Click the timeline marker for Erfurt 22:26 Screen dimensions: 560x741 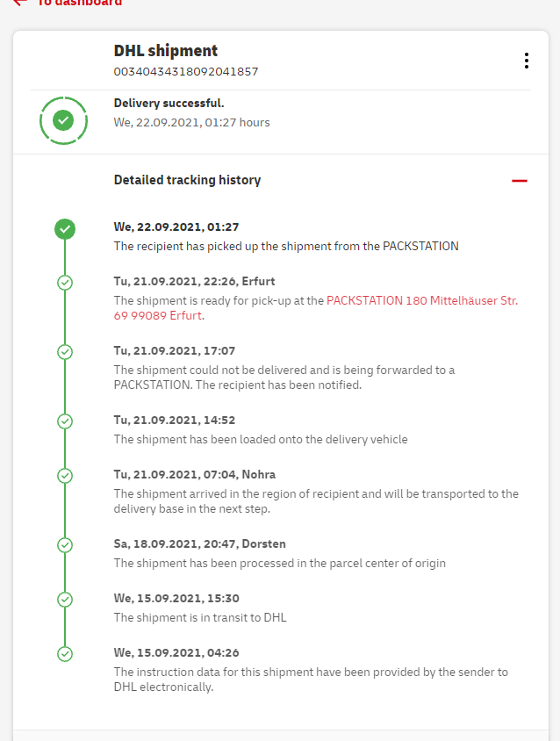click(x=65, y=283)
